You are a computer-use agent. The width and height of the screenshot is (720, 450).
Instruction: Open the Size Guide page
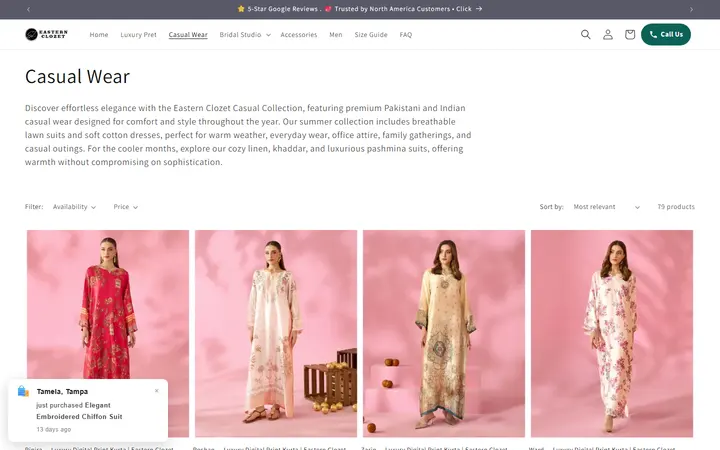pyautogui.click(x=371, y=34)
